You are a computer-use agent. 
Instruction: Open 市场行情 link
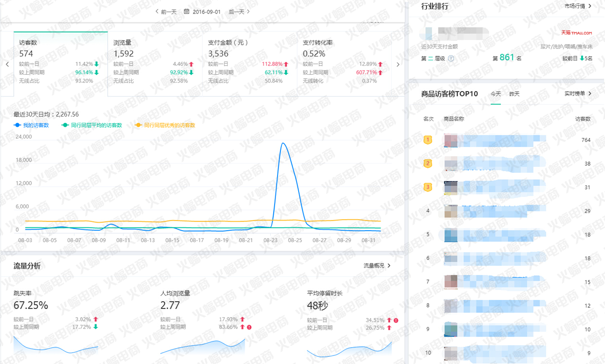578,6
